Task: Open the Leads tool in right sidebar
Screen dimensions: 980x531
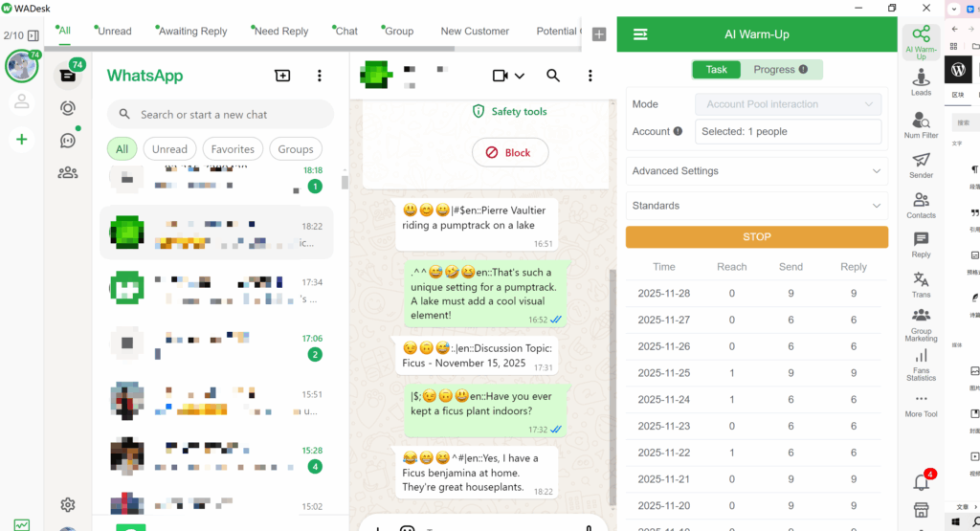Action: pyautogui.click(x=921, y=80)
